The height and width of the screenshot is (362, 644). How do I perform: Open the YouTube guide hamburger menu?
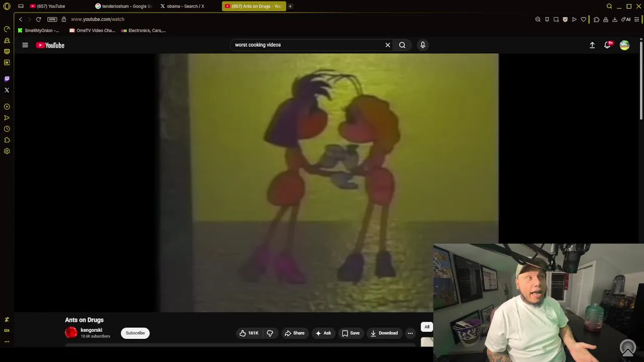point(25,45)
